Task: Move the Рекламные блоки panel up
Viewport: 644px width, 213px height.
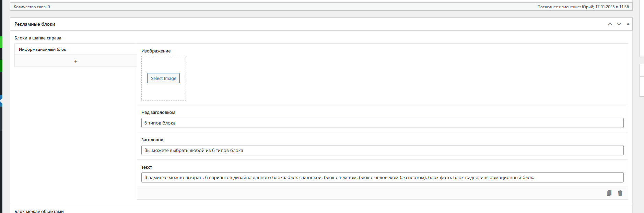Action: coord(610,24)
